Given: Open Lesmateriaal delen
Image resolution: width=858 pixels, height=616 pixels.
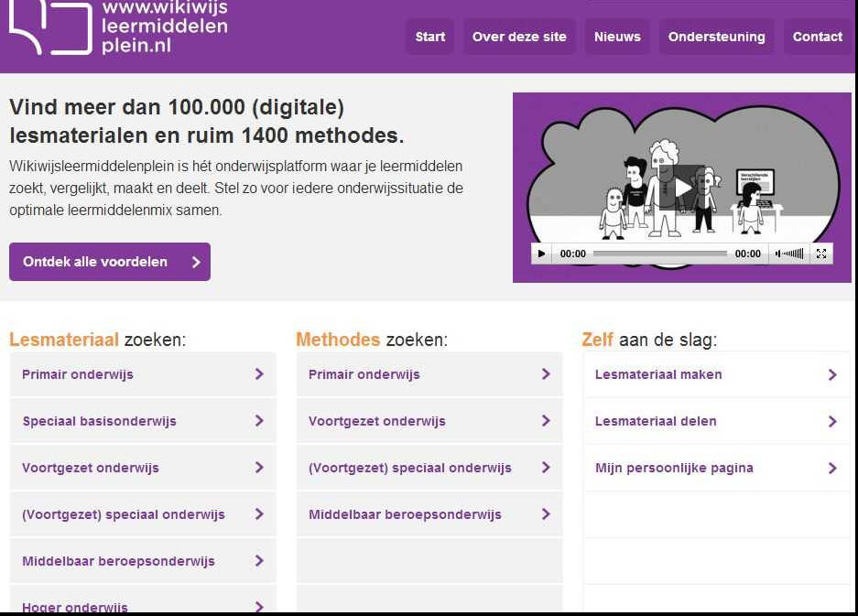Looking at the screenshot, I should pos(716,421).
